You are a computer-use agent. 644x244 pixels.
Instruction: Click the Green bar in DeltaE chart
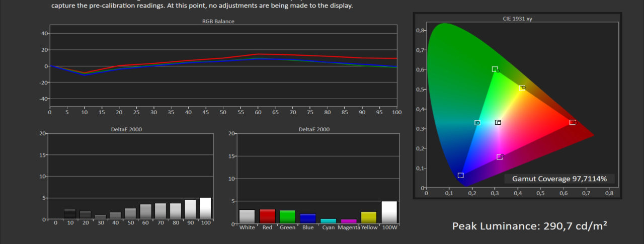pos(287,217)
